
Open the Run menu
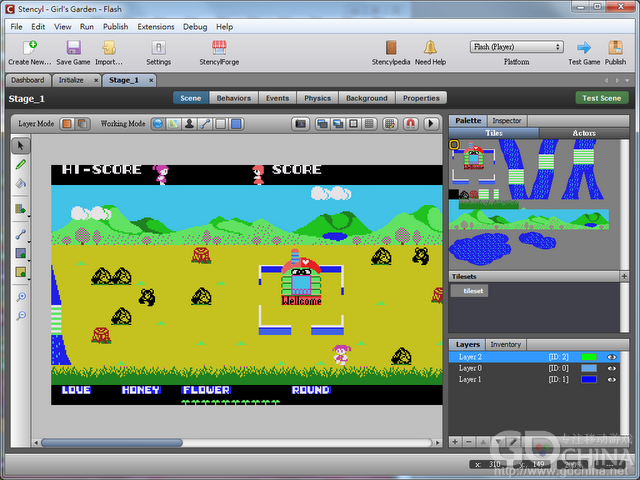(x=87, y=27)
